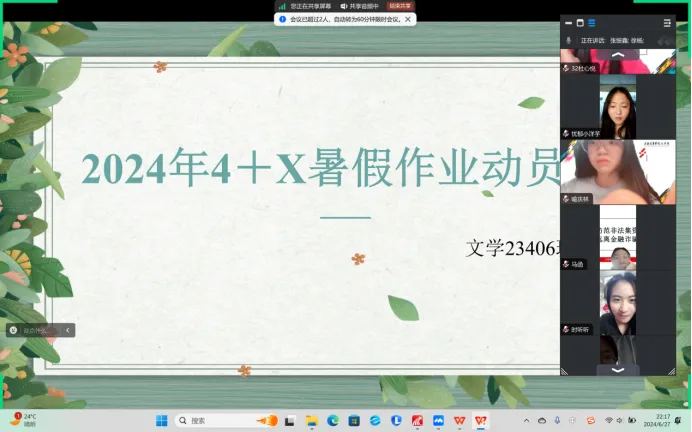Image resolution: width=692 pixels, height=432 pixels.
Task: Click the 结束共享 stop sharing button
Action: click(x=400, y=6)
